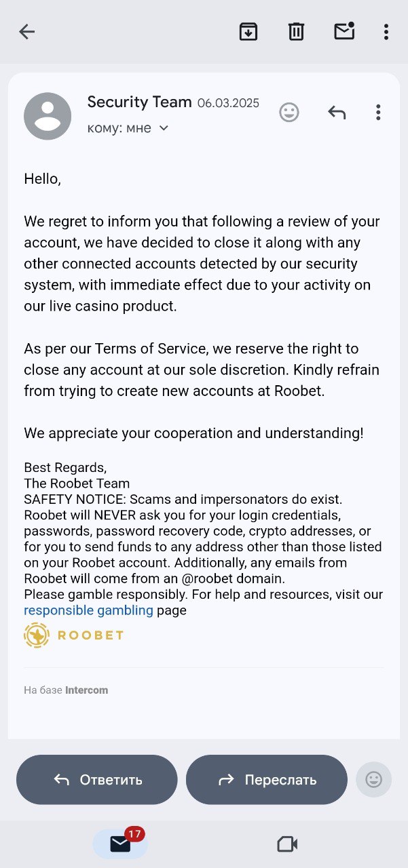Viewport: 408px width, 868px height.
Task: Mark message as unread with the envelope icon
Action: (x=345, y=31)
